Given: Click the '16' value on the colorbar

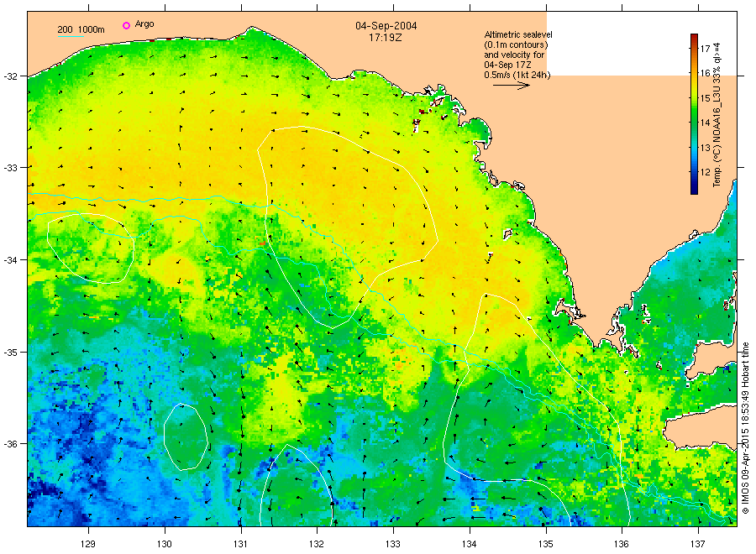Looking at the screenshot, I should 705,73.
